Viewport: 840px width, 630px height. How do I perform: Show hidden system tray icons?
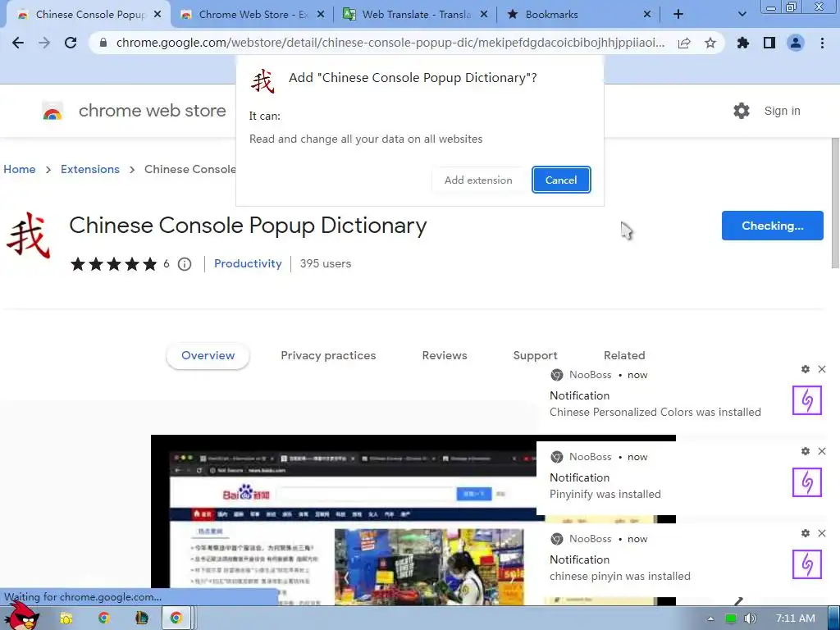710,619
